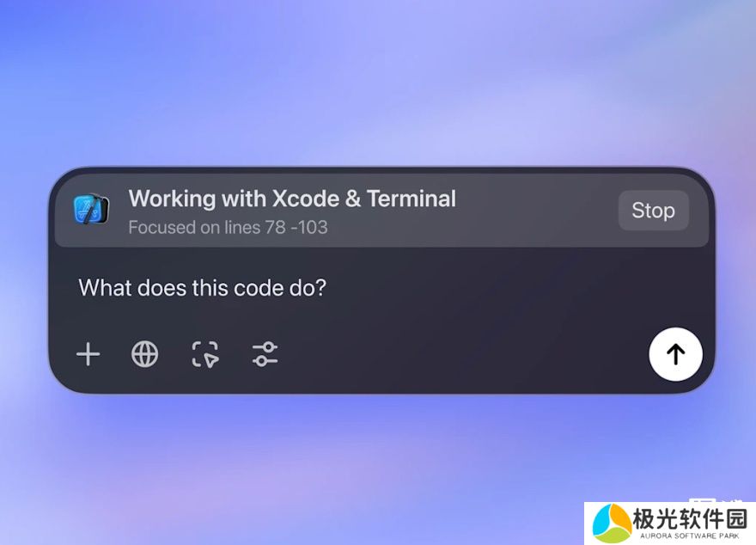Enable web search with the globe icon
The image size is (756, 545).
[144, 354]
